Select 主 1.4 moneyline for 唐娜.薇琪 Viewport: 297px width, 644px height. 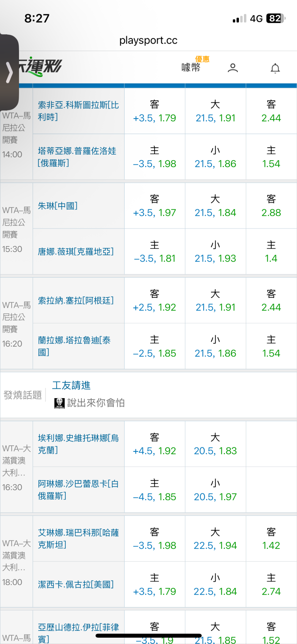coord(271,252)
